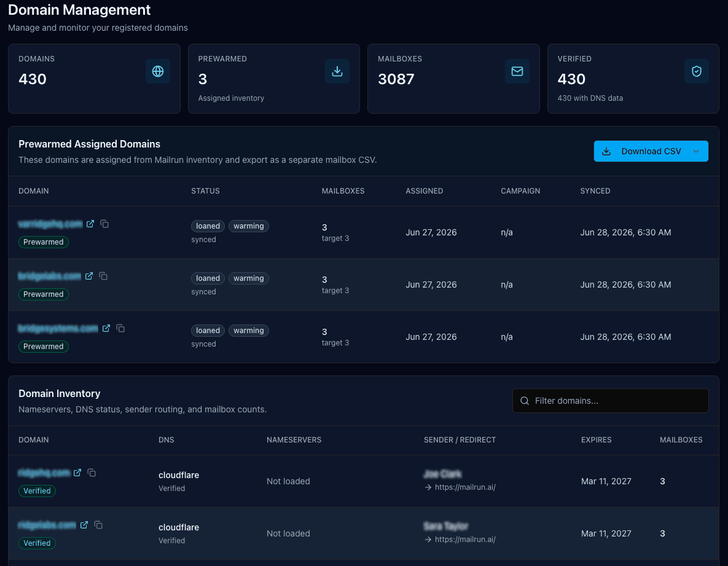Click the Domain Inventory heading
Screen dimensions: 728x566
pyautogui.click(x=60, y=393)
